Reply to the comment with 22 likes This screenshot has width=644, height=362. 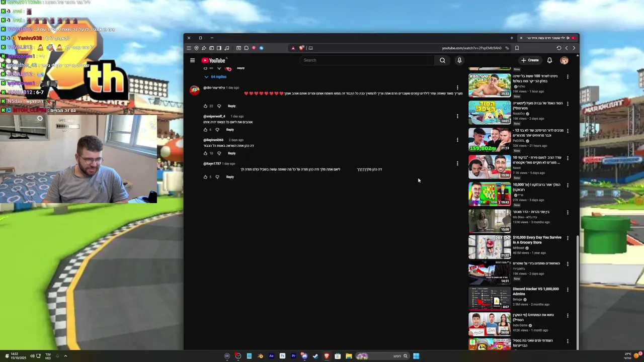tap(231, 106)
